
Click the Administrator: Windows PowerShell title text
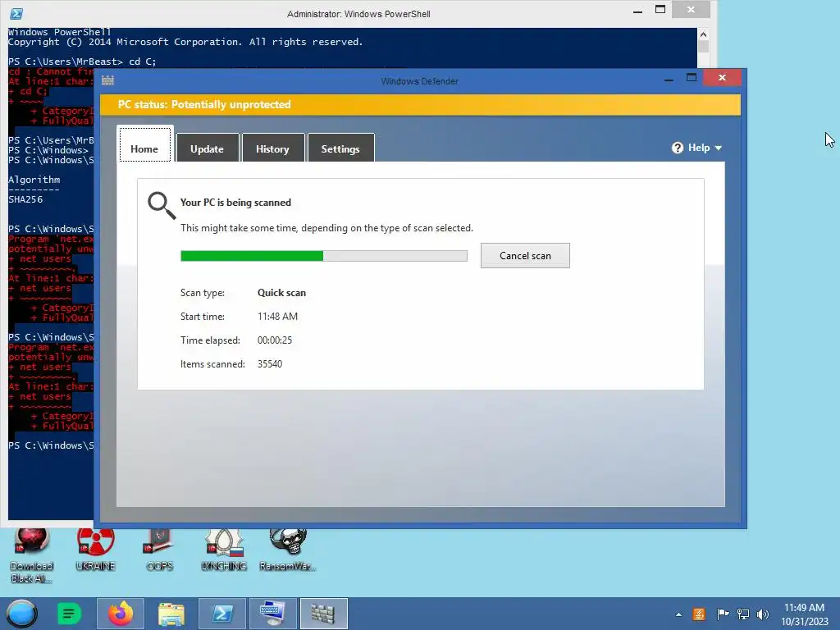pos(358,14)
